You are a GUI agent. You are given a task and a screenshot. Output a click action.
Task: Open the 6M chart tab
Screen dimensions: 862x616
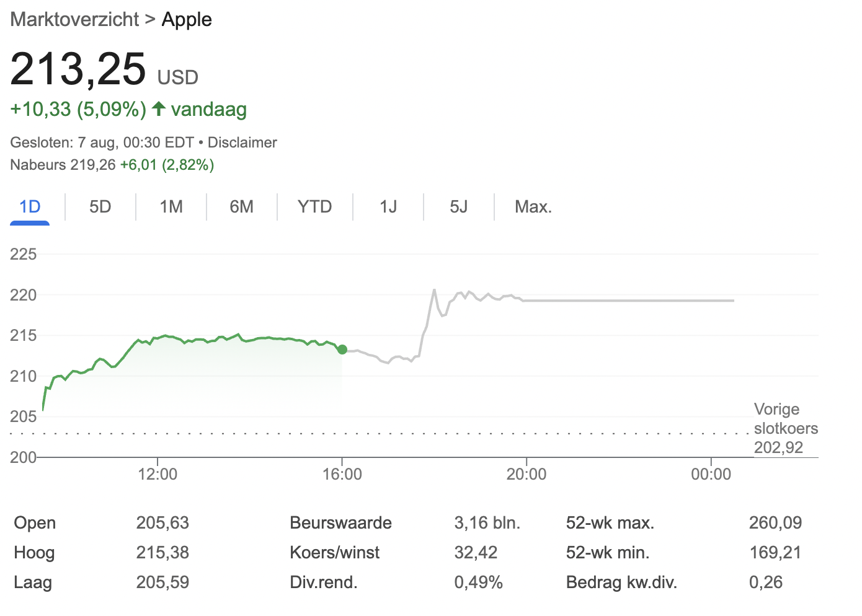[x=242, y=206]
